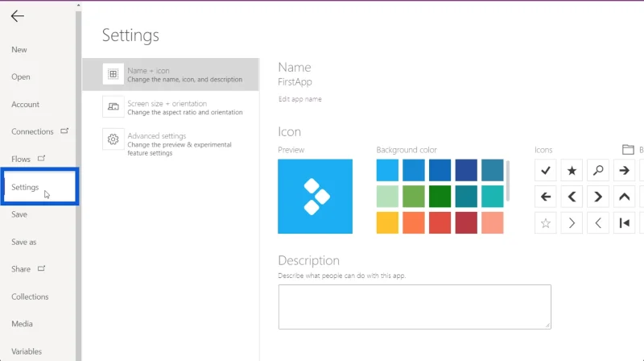The height and width of the screenshot is (361, 644).
Task: Select the right arrow icon
Action: (x=625, y=170)
